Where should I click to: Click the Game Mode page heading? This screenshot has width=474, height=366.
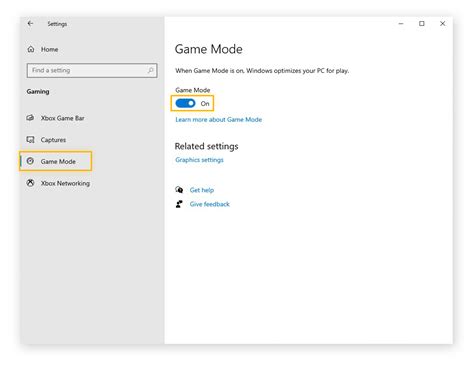tap(209, 49)
